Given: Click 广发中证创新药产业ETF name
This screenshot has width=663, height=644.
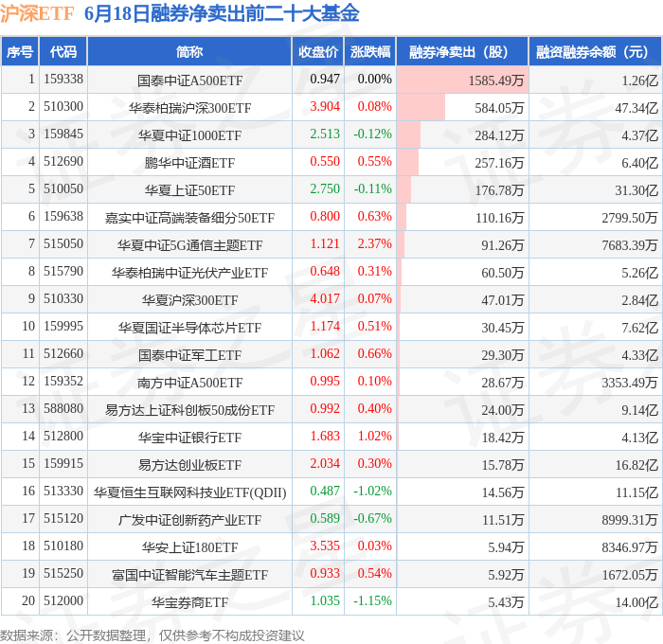Looking at the screenshot, I should pyautogui.click(x=189, y=520).
